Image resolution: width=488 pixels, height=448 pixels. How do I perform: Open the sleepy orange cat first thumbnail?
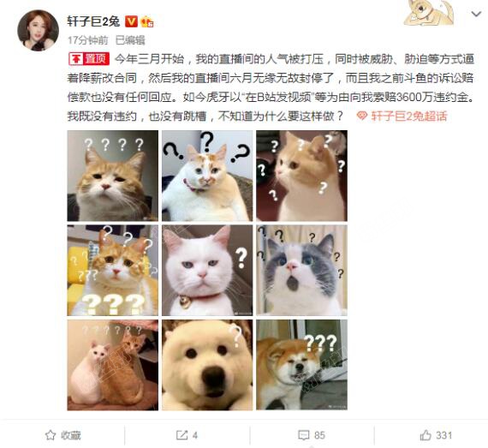pyautogui.click(x=113, y=176)
